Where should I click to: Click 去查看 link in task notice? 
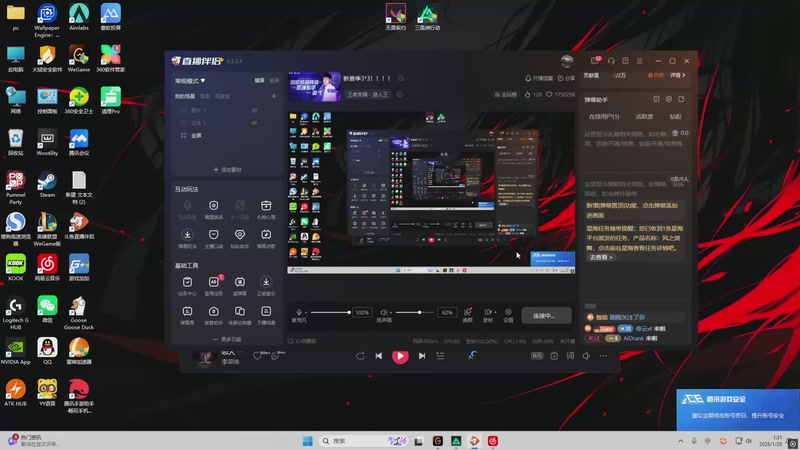601,257
